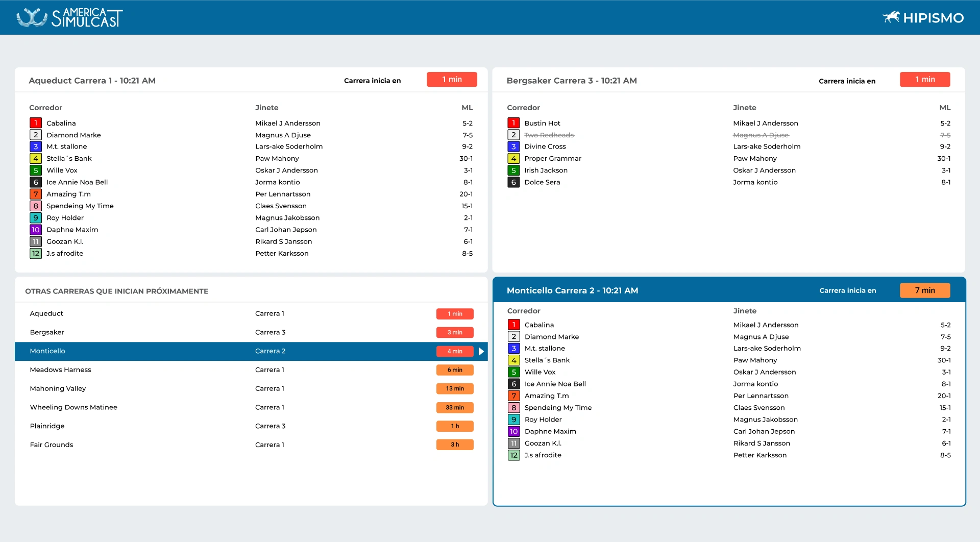
Task: Click red number 1 badge for Bustin Hot
Action: 513,123
